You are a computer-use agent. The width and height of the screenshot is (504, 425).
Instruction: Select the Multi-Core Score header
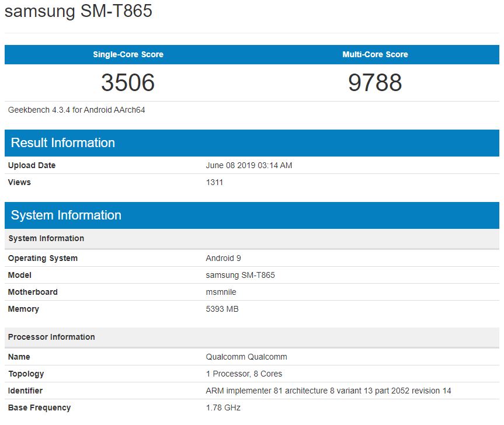pyautogui.click(x=375, y=54)
